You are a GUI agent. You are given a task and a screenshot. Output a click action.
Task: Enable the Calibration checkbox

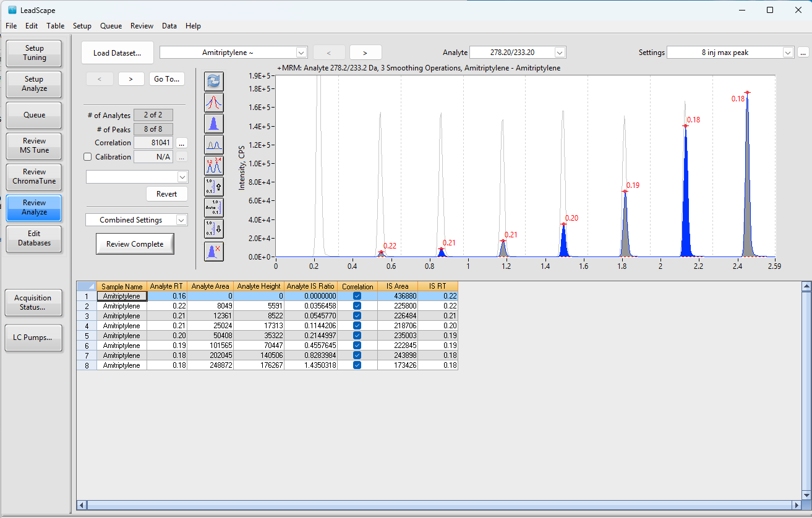pyautogui.click(x=88, y=157)
